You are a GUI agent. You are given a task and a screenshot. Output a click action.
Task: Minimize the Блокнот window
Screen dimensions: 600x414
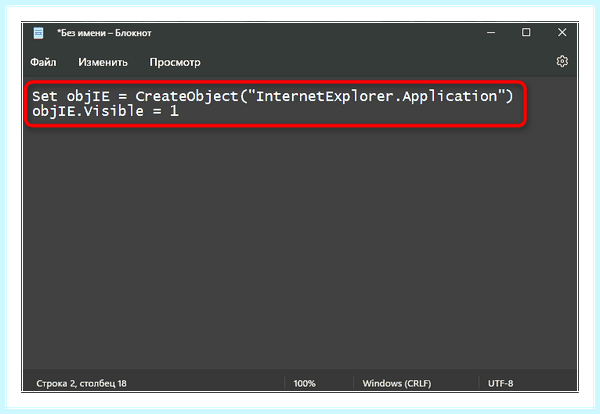pos(491,33)
